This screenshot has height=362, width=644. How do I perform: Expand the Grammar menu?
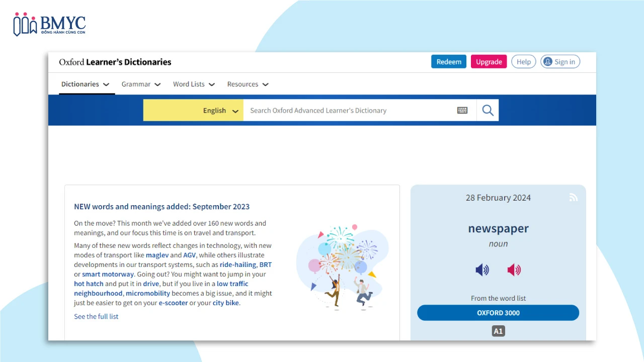141,84
